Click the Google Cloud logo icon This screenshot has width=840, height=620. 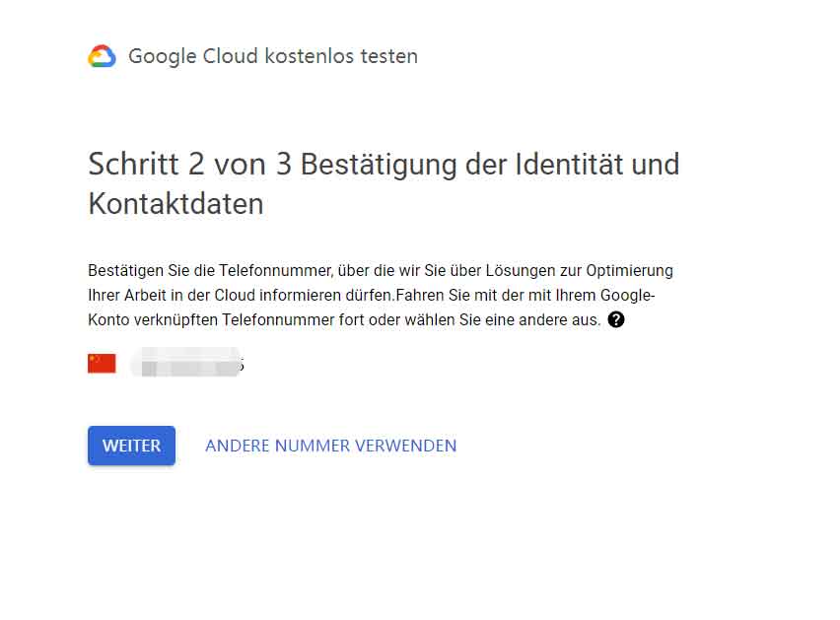(x=102, y=56)
